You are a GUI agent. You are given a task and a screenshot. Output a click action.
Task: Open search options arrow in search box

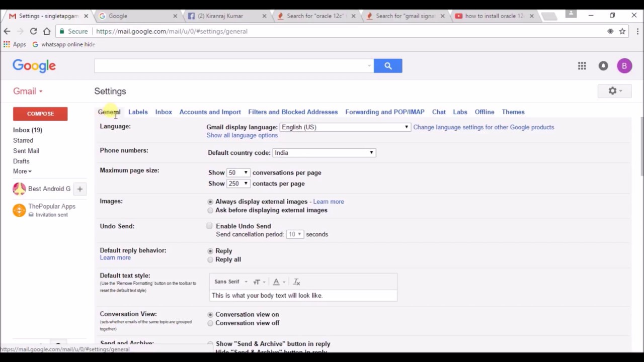coord(369,66)
